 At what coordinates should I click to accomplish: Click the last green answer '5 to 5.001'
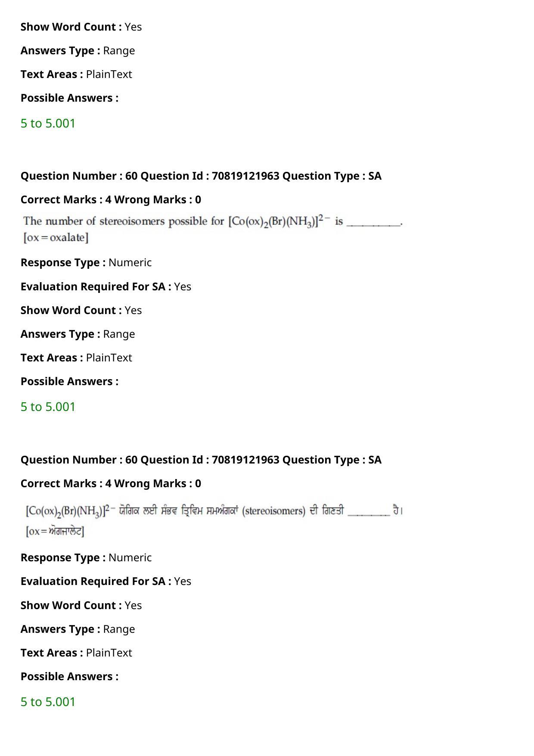(48, 702)
